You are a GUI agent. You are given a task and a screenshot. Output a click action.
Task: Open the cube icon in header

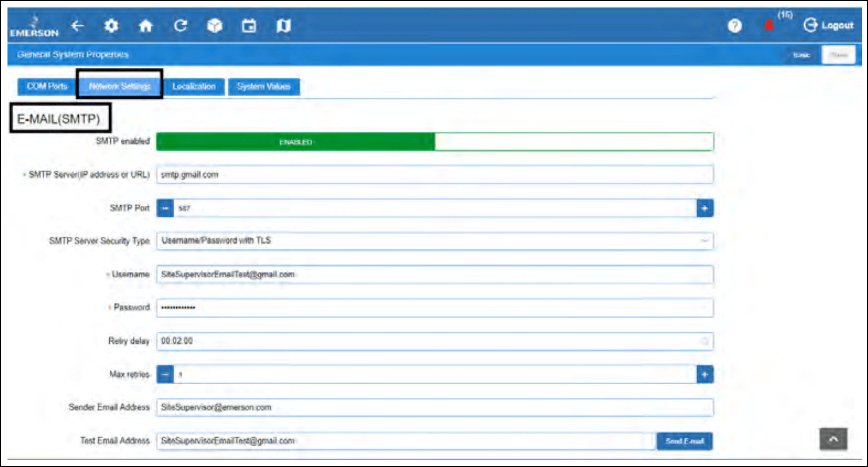pos(214,26)
